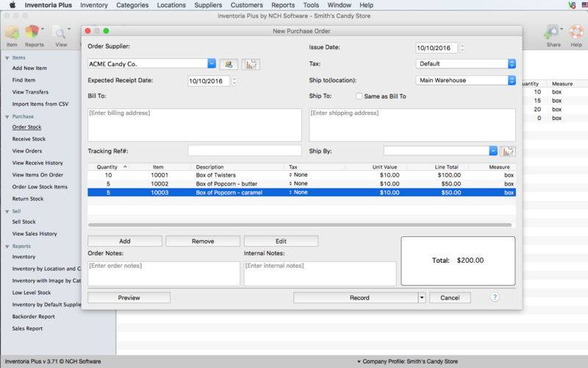Open the Categories menu

click(132, 5)
